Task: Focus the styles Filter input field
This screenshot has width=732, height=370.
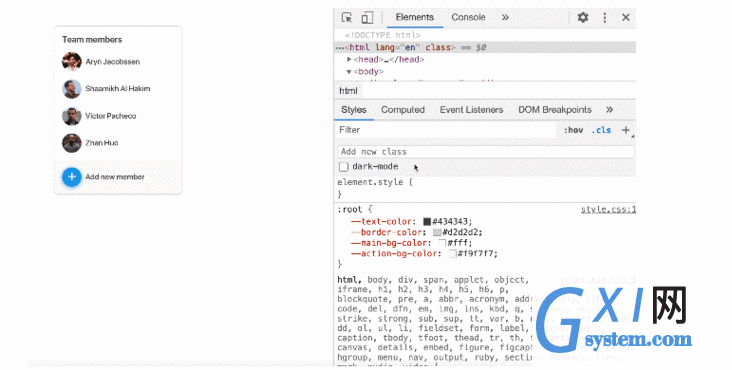Action: [x=446, y=130]
